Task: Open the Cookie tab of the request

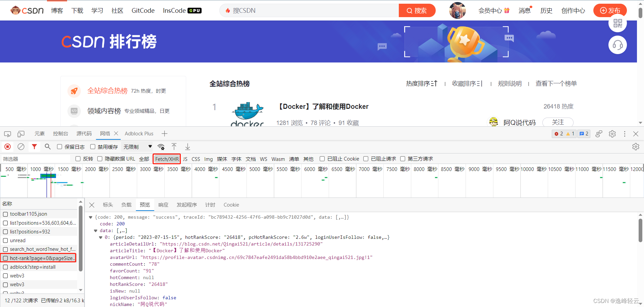Action: coord(231,205)
